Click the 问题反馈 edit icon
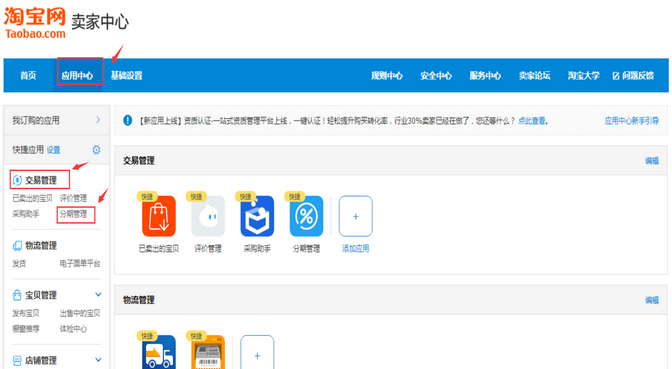This screenshot has height=369, width=672. (616, 76)
